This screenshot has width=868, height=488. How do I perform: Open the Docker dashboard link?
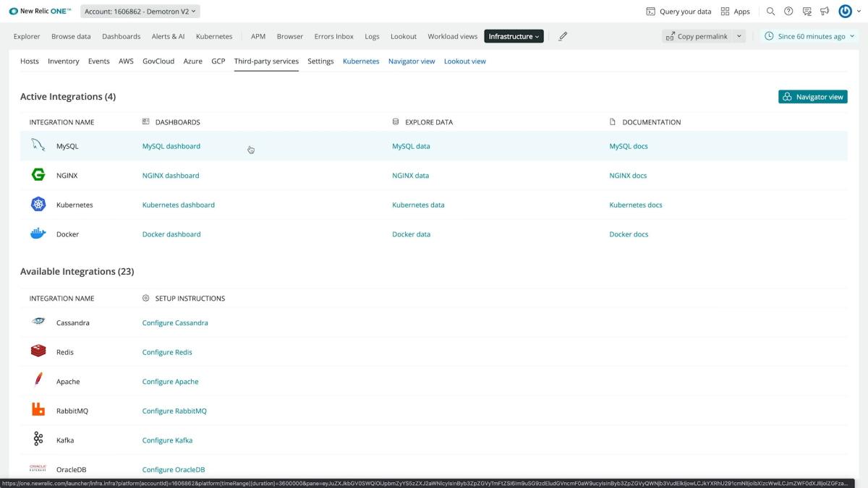[x=171, y=234]
